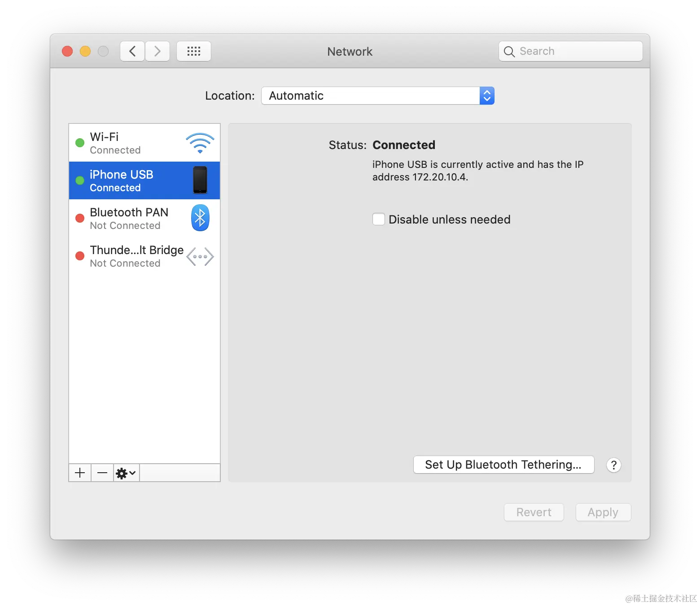Click the green status dot for iPhone USB
Screen dimensions: 700x606
[80, 180]
